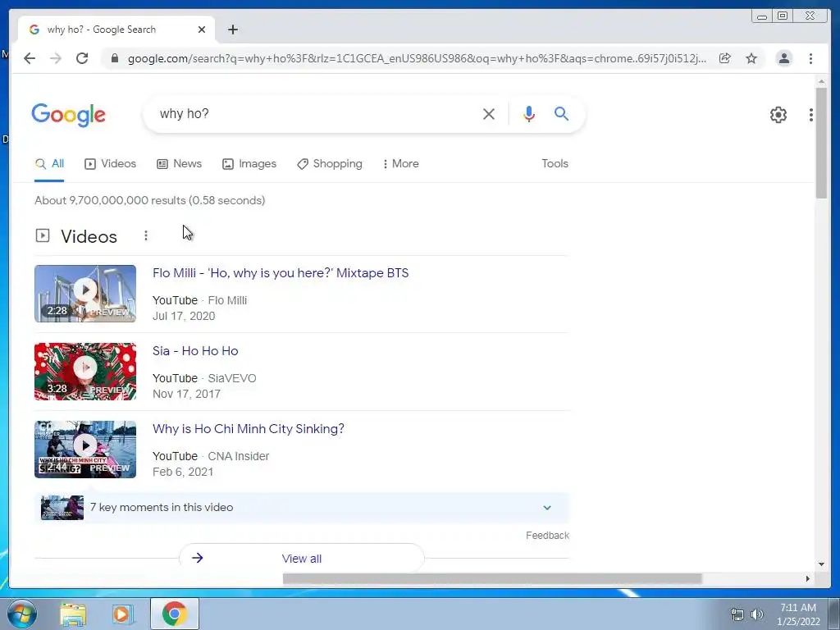840x630 pixels.
Task: Start voice search with the microphone icon
Action: 529,114
